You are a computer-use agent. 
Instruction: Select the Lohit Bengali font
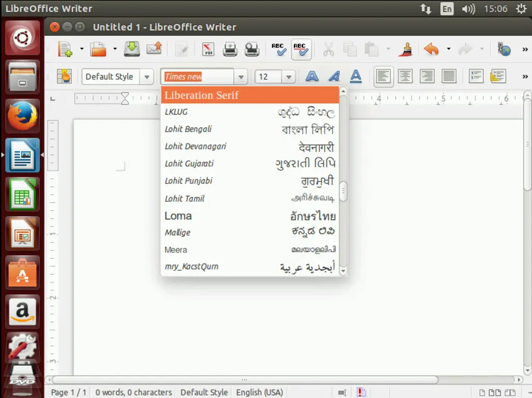pos(250,129)
